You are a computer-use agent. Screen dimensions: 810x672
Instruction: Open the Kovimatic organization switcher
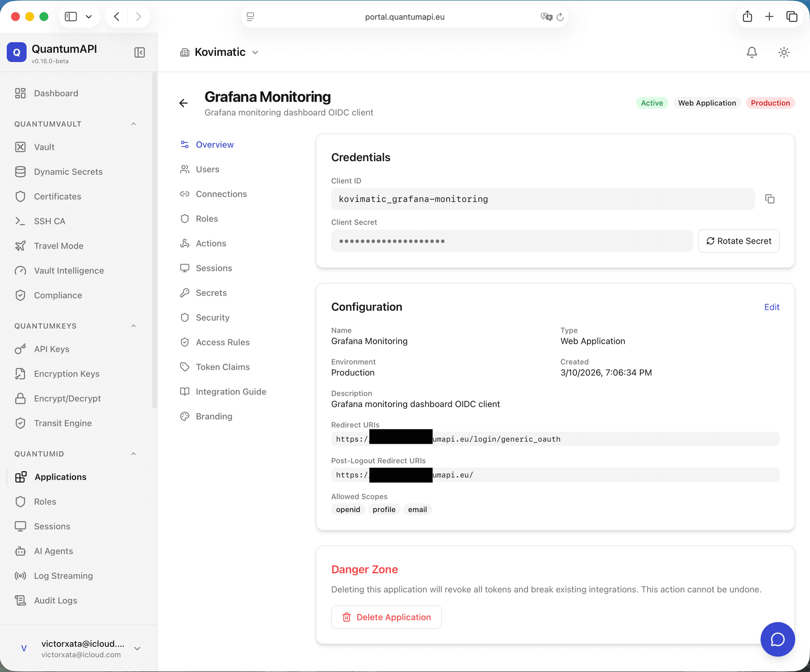219,52
